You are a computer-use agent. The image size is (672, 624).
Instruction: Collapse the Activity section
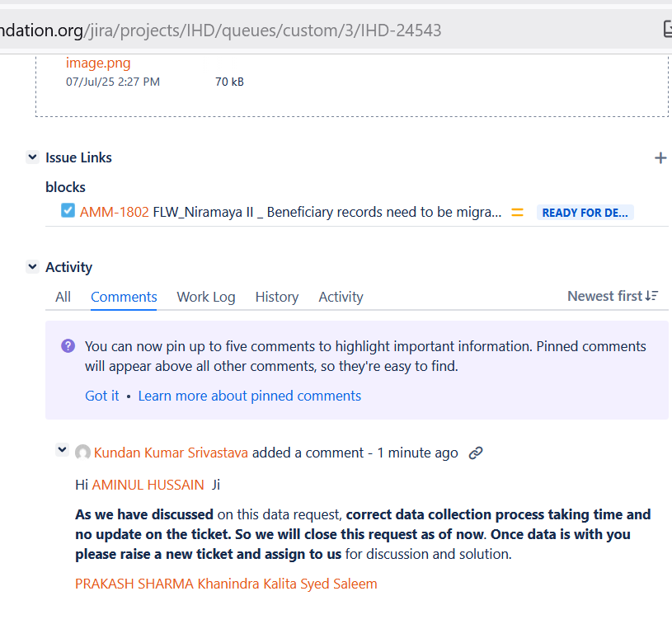click(32, 267)
